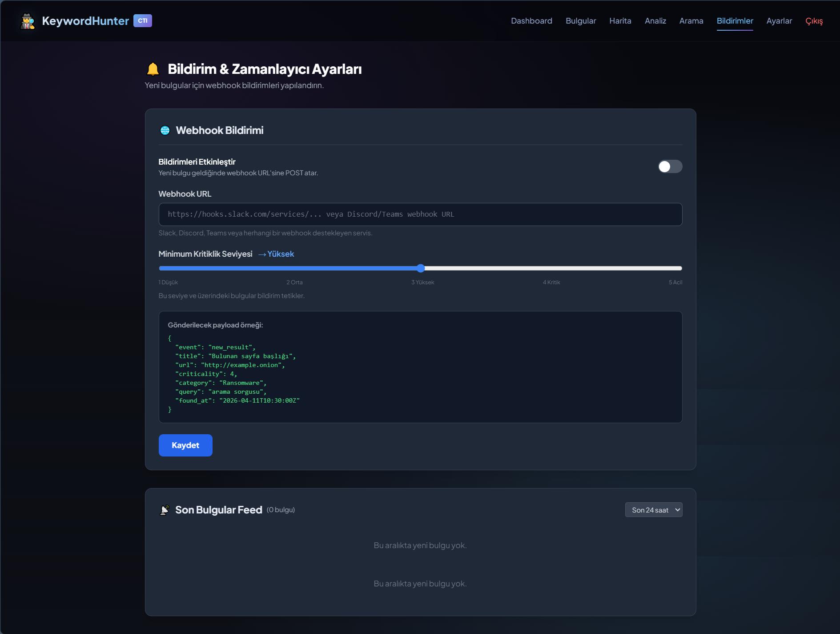Image resolution: width=840 pixels, height=634 pixels.
Task: Click the bell icon beside the page title
Action: pyautogui.click(x=153, y=69)
